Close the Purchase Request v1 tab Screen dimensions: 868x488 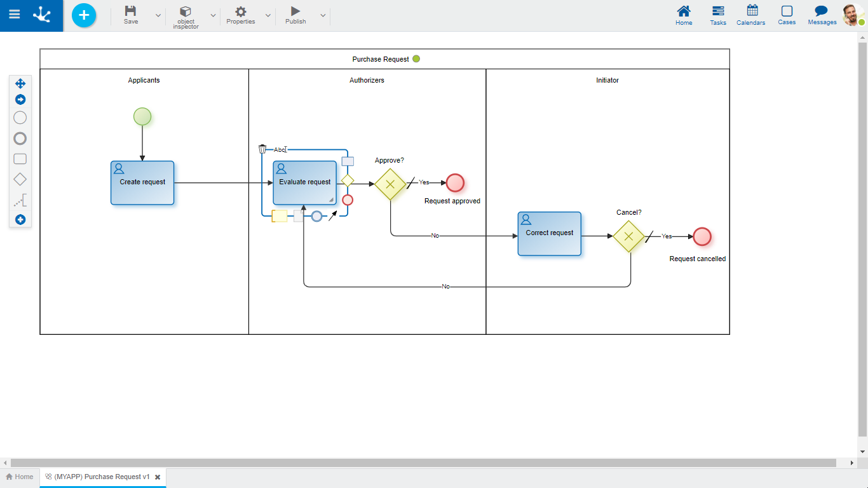[158, 477]
